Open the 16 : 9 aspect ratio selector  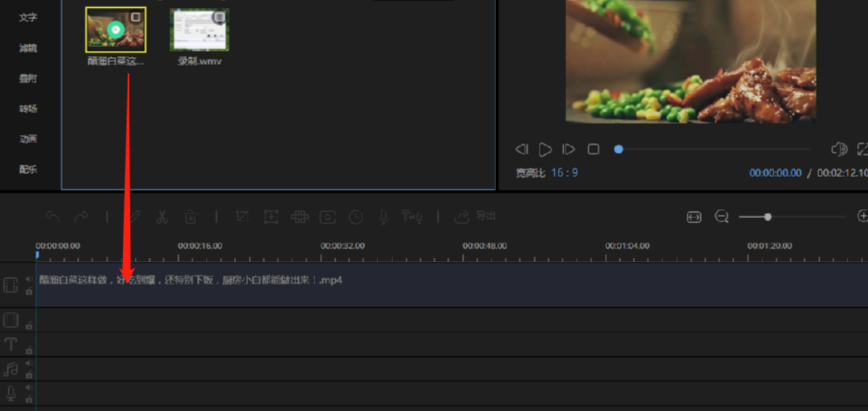[x=564, y=173]
